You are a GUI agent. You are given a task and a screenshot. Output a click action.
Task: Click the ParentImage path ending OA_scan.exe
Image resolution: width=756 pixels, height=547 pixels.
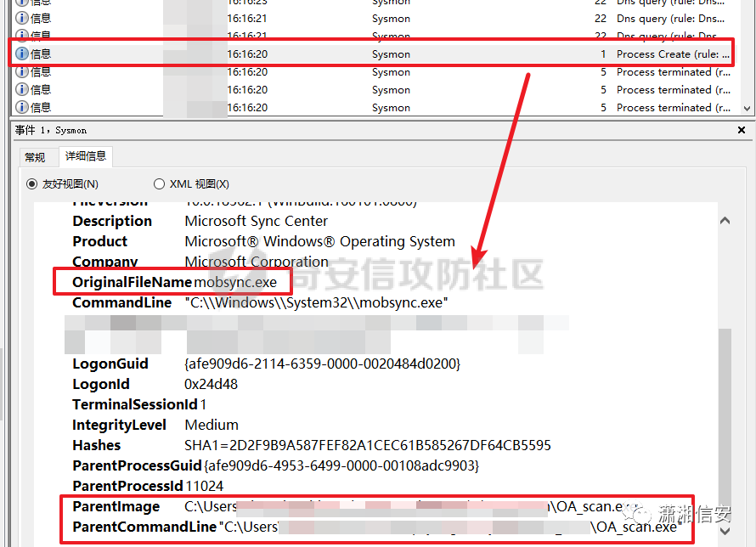tap(411, 506)
